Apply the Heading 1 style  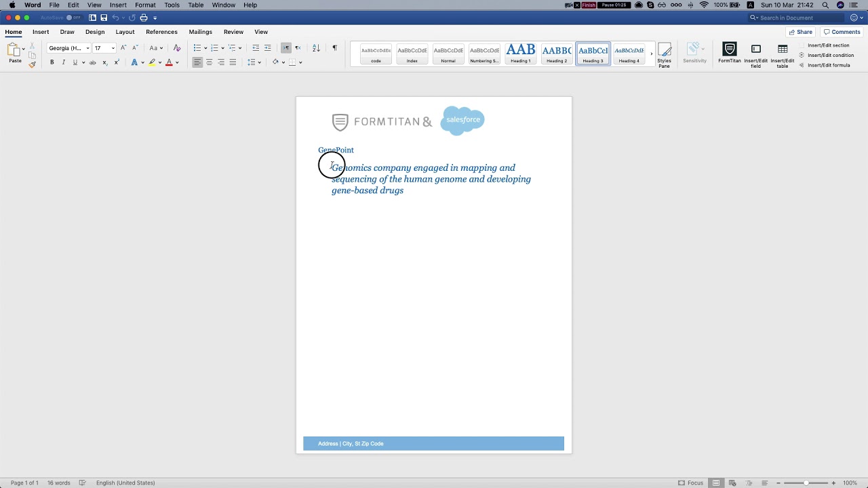click(x=521, y=54)
